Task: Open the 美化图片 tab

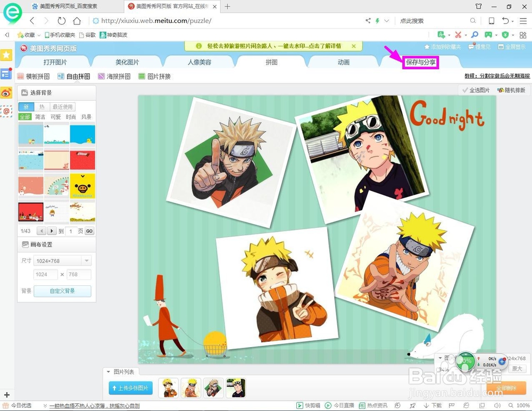Action: pyautogui.click(x=127, y=62)
